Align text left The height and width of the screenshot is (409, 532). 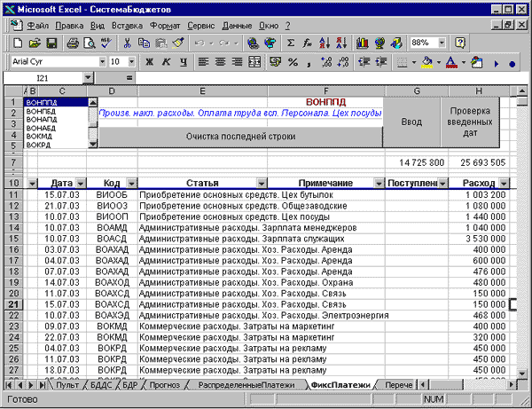point(203,62)
